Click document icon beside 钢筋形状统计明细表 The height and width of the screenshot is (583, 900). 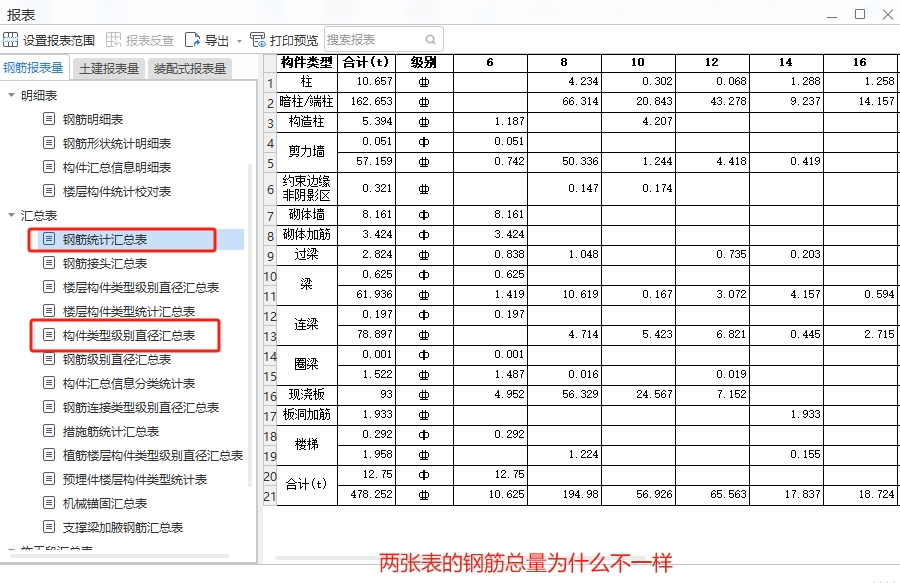(x=49, y=143)
